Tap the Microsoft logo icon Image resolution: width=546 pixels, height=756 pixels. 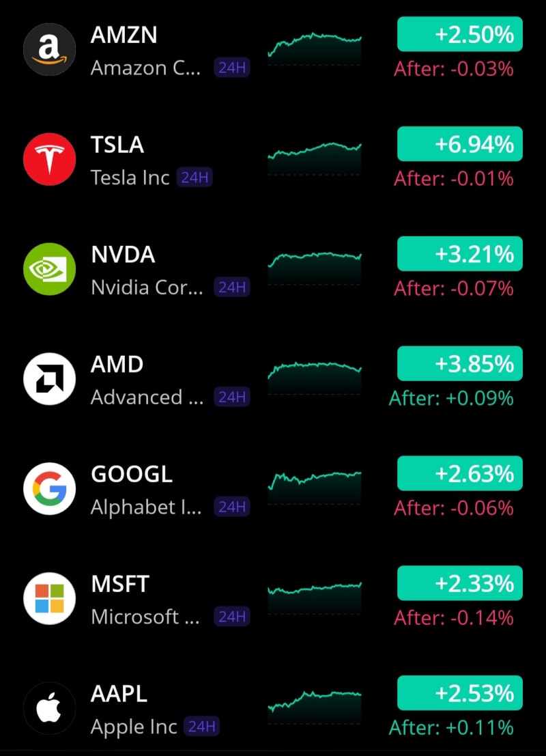point(48,600)
